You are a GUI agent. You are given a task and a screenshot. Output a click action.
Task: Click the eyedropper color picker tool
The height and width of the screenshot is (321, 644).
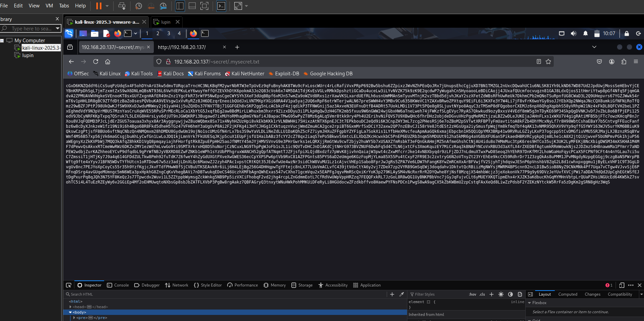[x=402, y=294]
